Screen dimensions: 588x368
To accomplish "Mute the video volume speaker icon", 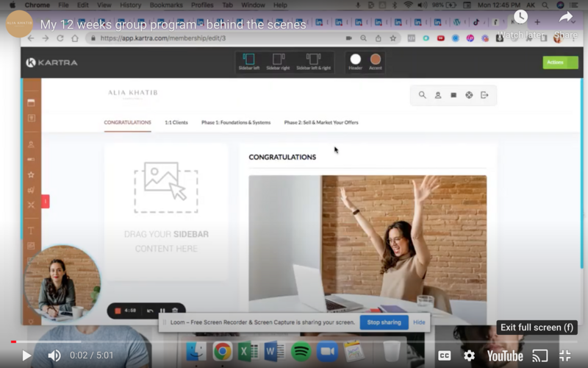I will 54,355.
